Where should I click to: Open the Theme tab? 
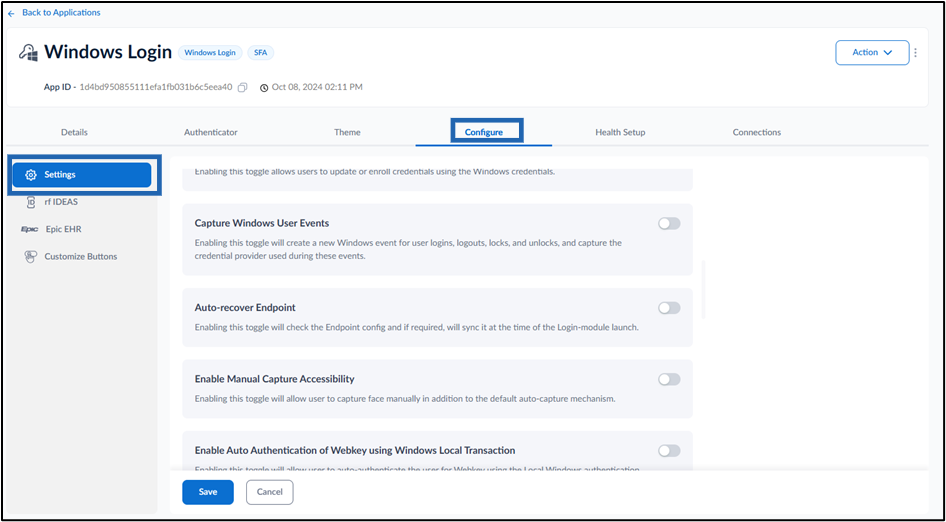click(x=348, y=132)
